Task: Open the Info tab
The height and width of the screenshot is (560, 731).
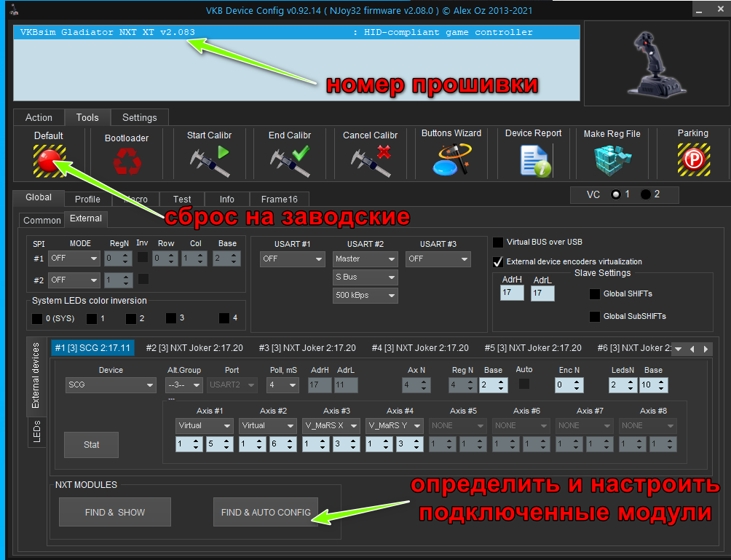Action: pos(227,199)
